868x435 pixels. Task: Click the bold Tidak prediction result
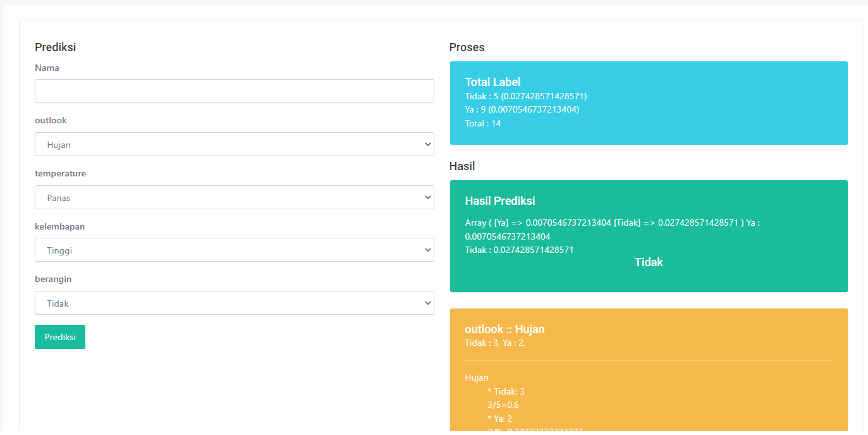pyautogui.click(x=649, y=262)
